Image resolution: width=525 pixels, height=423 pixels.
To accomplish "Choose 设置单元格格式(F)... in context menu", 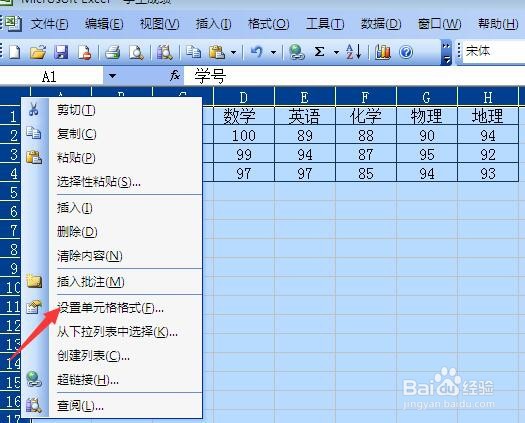I will coord(112,308).
